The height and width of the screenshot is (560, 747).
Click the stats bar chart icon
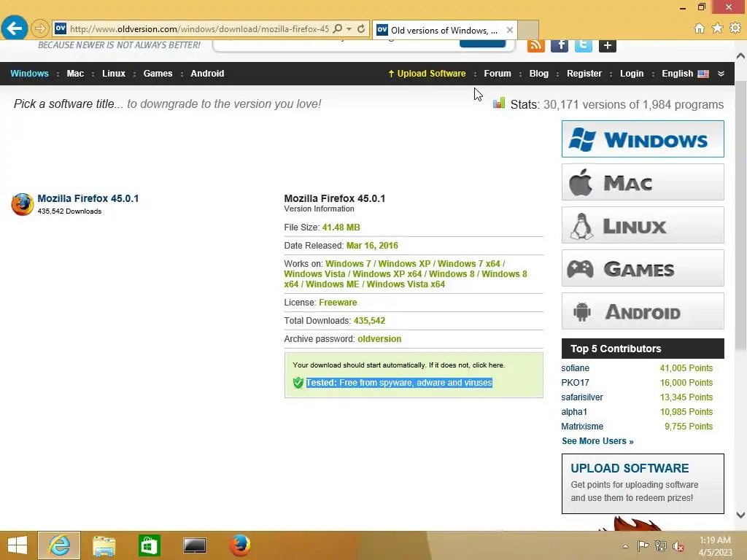tap(499, 103)
